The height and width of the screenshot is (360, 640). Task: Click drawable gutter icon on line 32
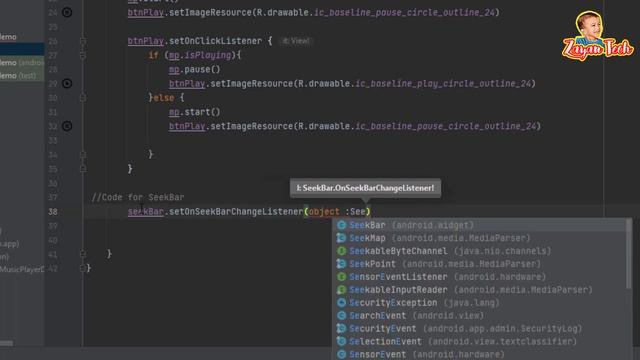(67, 126)
